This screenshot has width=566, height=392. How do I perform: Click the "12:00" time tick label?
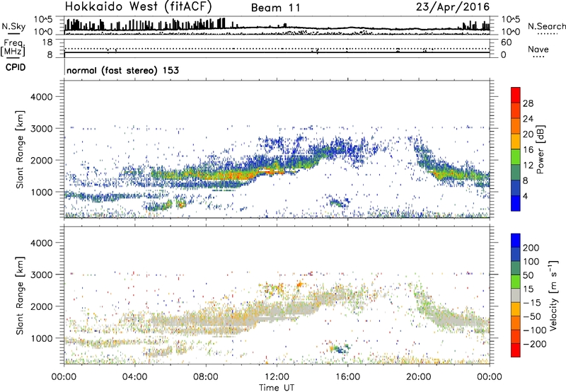tap(277, 377)
